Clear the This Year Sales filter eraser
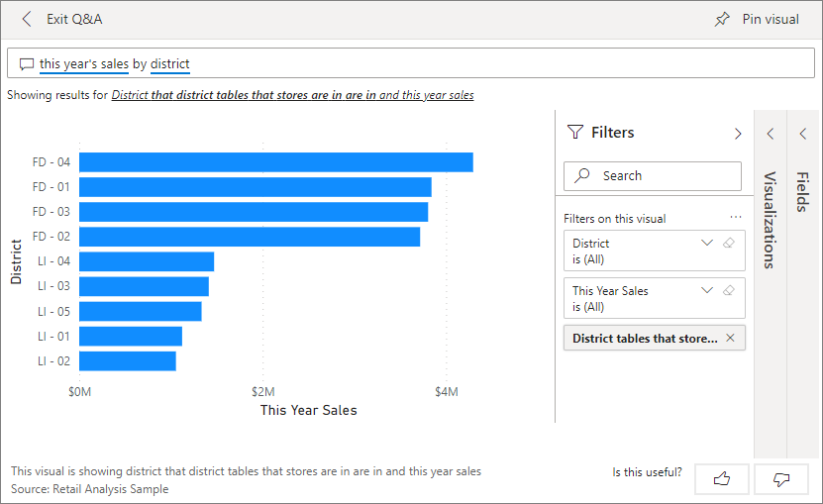Image resolution: width=823 pixels, height=504 pixels. pos(730,291)
